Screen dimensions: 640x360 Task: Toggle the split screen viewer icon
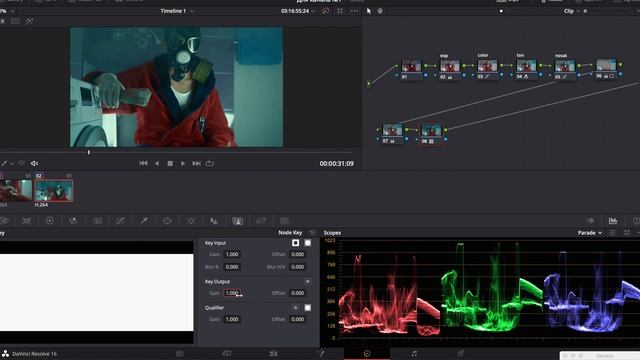(15, 21)
